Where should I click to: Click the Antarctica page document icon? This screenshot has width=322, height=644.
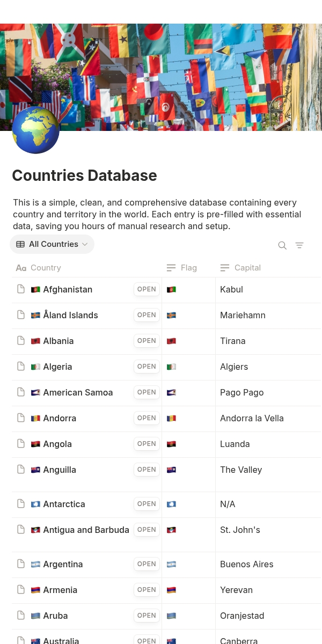(x=21, y=504)
